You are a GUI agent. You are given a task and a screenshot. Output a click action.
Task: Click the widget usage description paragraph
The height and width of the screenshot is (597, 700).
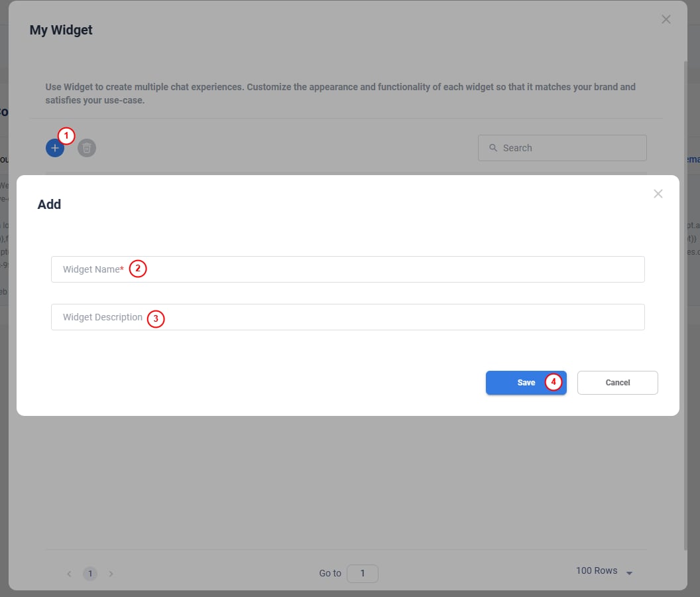(340, 94)
